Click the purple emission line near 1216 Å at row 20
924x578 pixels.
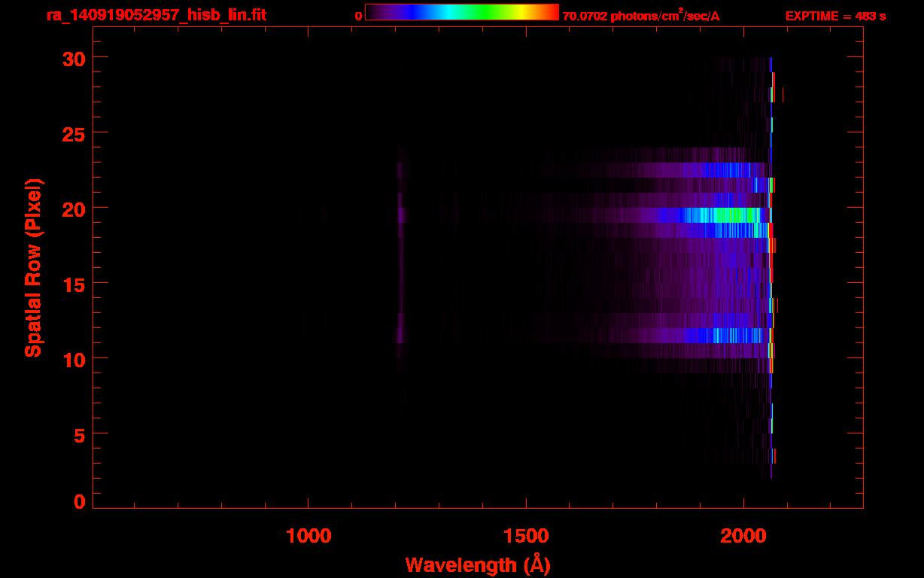(401, 215)
